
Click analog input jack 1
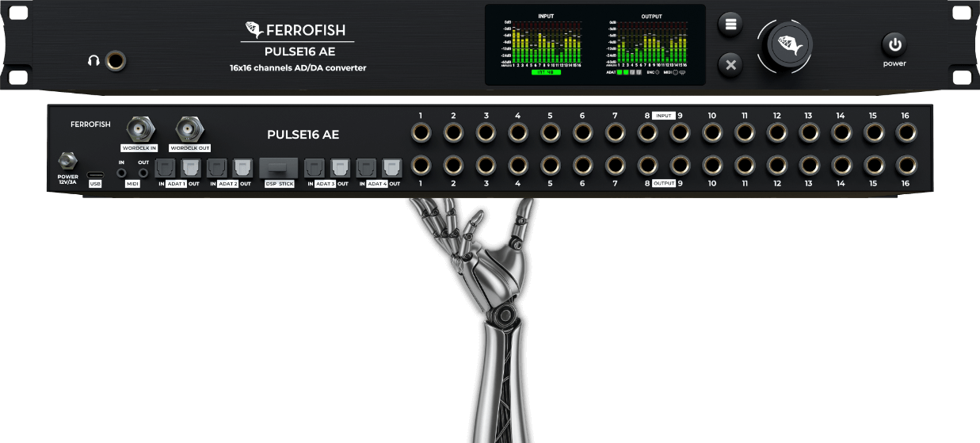click(421, 133)
